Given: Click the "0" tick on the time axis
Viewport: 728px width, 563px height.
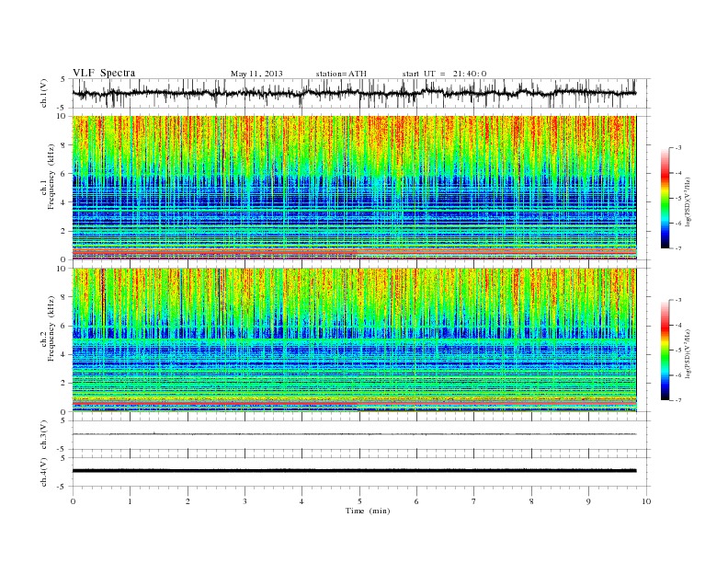Looking at the screenshot, I should [73, 501].
